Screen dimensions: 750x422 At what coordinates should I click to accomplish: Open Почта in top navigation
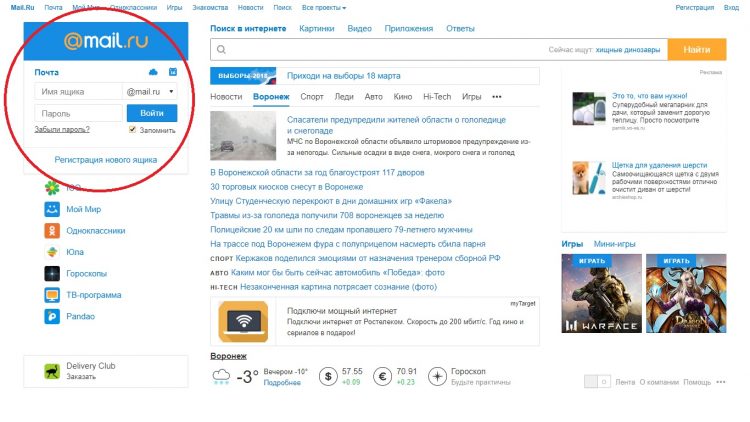coord(53,8)
